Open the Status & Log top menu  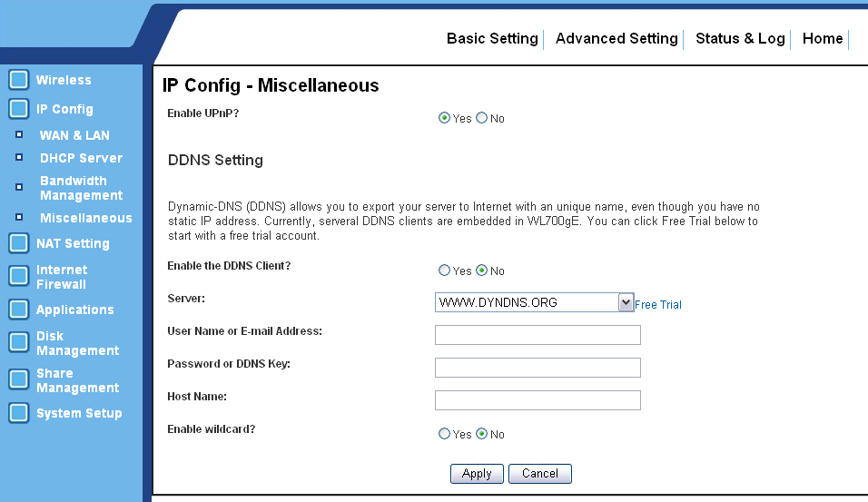(740, 39)
